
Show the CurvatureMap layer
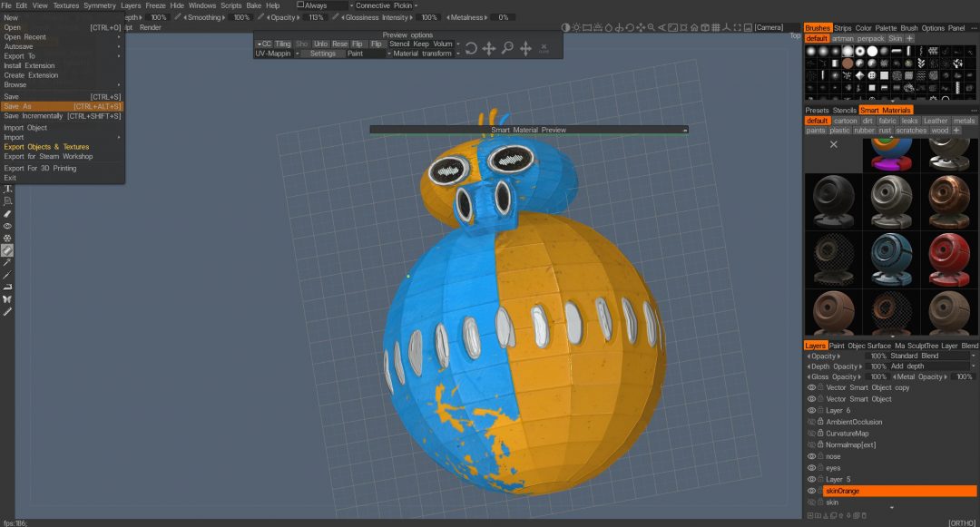click(x=811, y=434)
